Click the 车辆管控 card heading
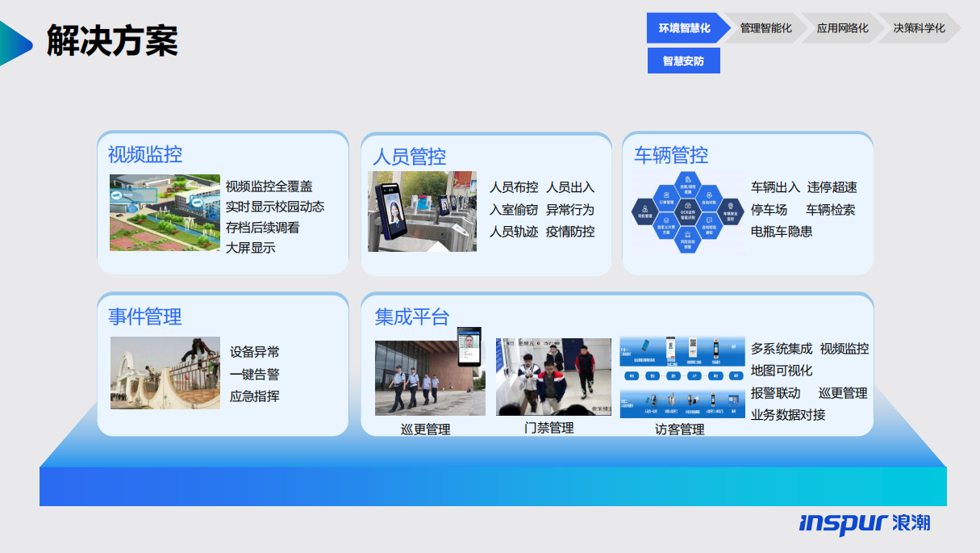The image size is (980, 553). 671,155
